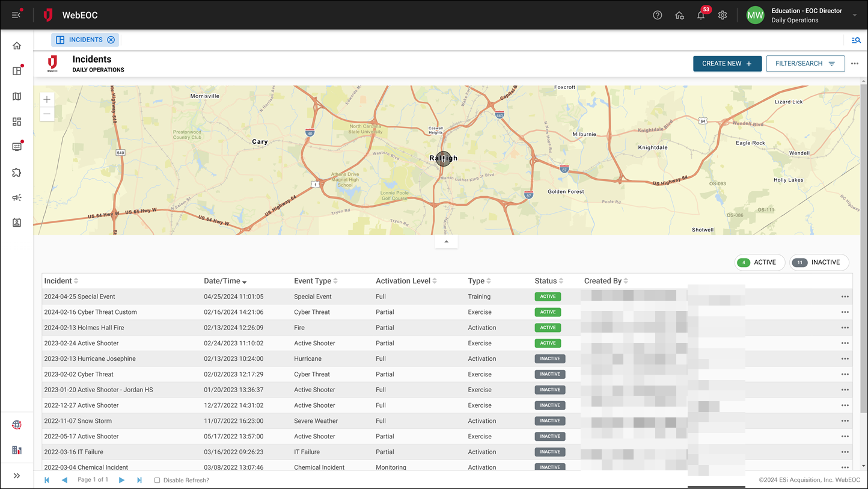Select the Maps icon in the sidebar
This screenshot has height=489, width=868.
point(16,96)
